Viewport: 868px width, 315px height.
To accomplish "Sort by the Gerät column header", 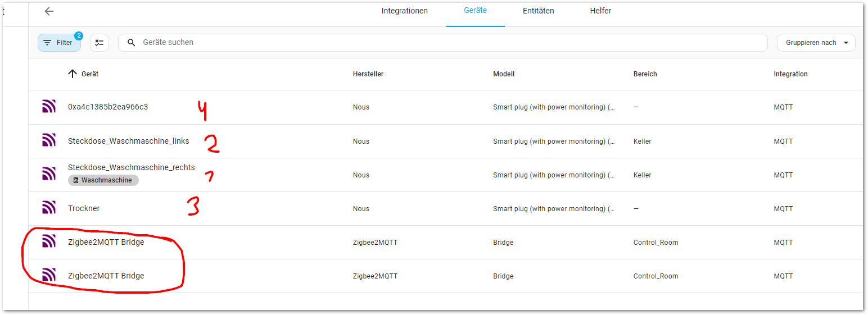I will pyautogui.click(x=90, y=74).
